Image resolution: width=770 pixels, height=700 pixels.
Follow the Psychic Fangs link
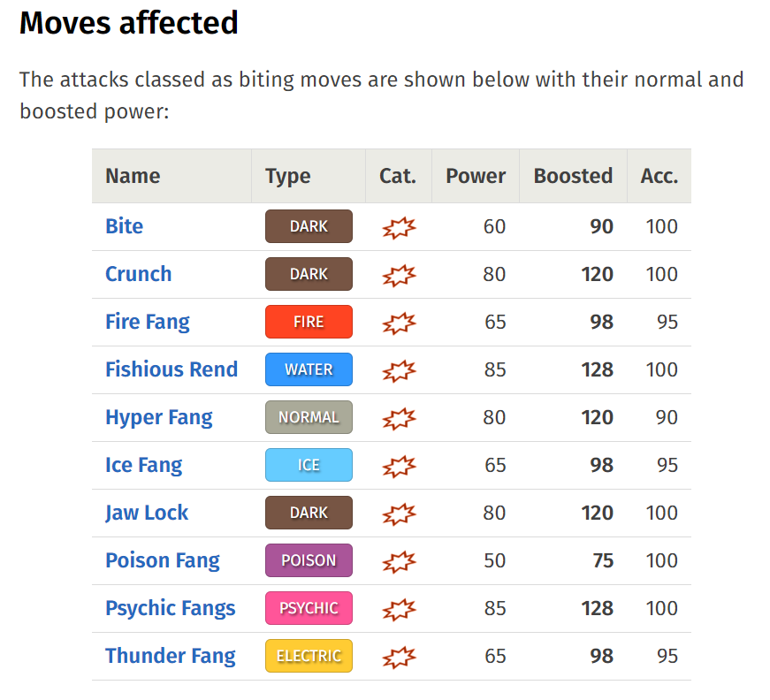171,608
